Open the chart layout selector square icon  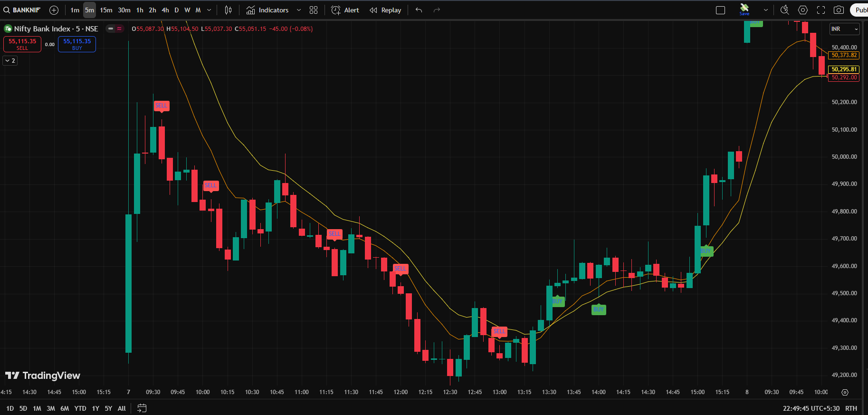coord(720,10)
